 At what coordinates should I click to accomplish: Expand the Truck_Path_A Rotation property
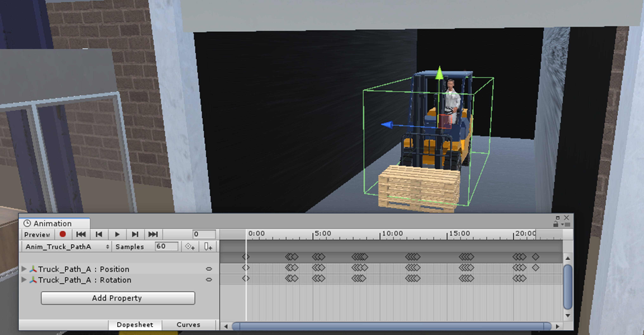[24, 280]
